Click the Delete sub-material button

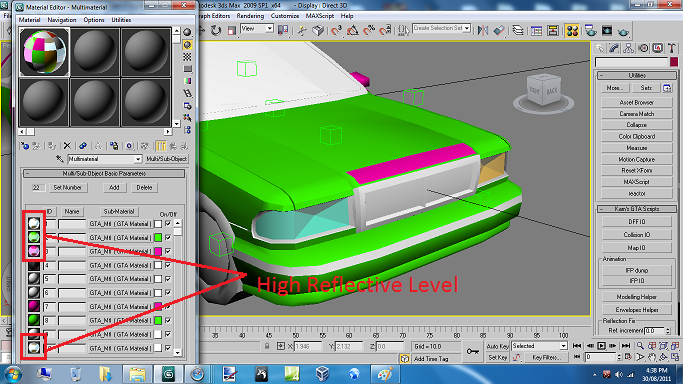(144, 188)
